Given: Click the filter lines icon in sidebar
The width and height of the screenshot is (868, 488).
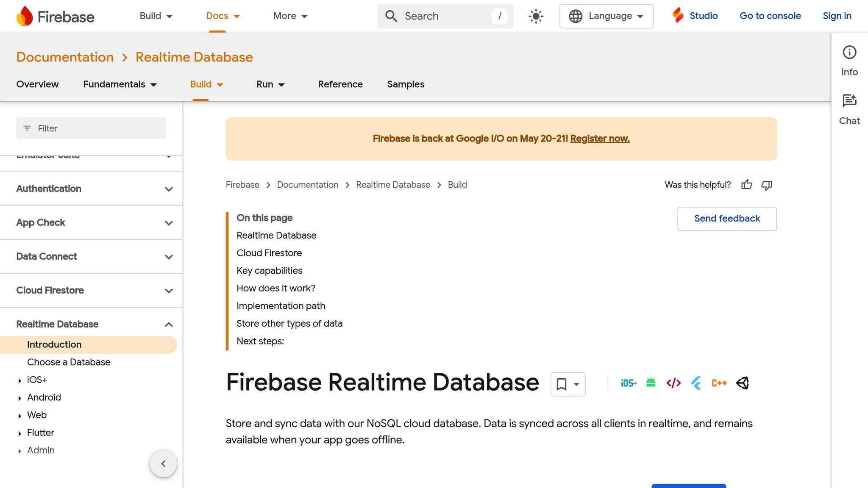Looking at the screenshot, I should pyautogui.click(x=27, y=128).
